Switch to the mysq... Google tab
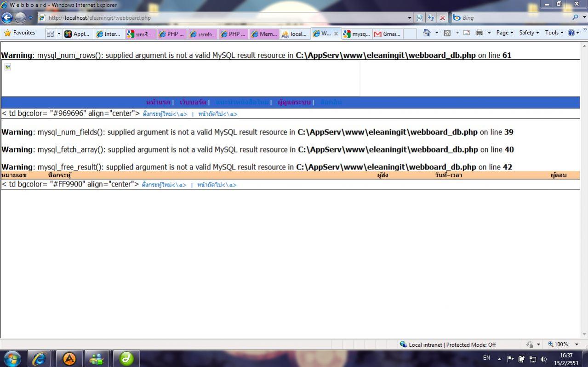 357,34
